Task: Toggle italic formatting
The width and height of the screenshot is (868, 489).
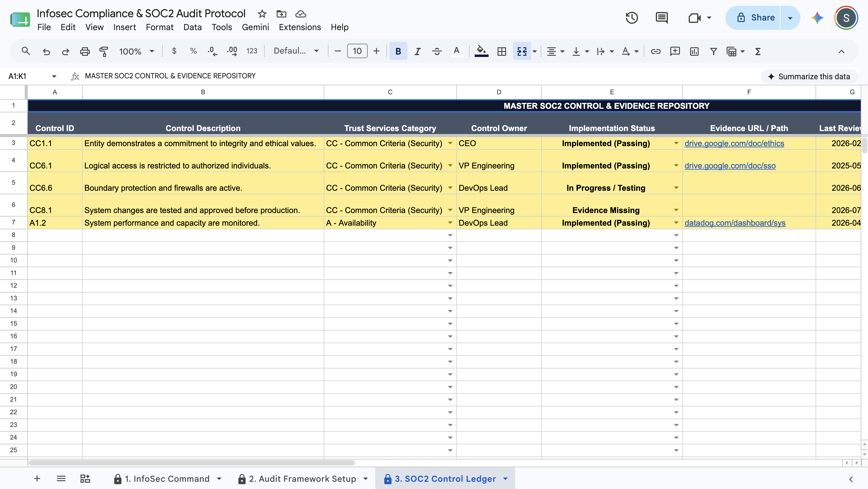Action: click(417, 51)
